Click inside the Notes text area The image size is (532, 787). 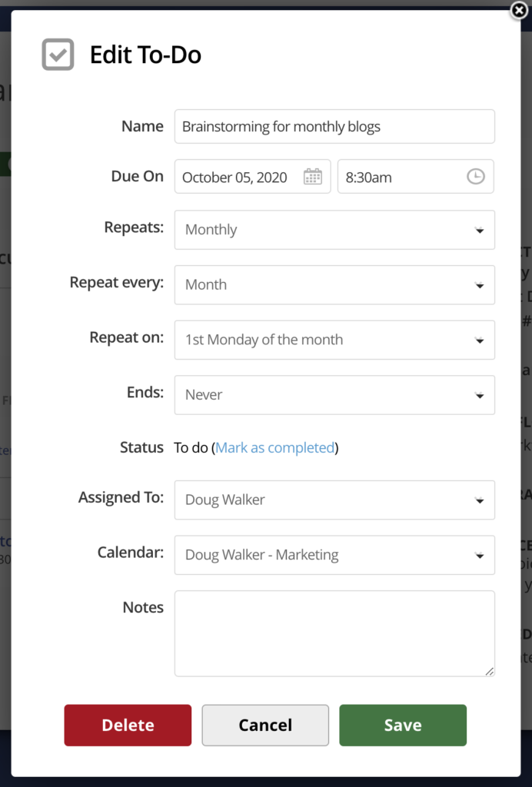[x=334, y=632]
